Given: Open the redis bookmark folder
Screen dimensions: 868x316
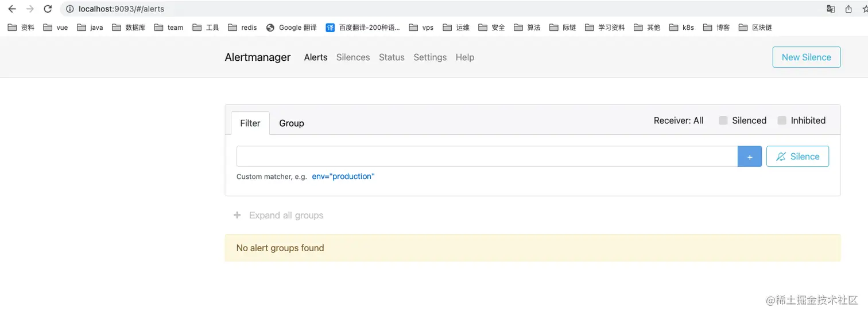Looking at the screenshot, I should click(x=242, y=28).
